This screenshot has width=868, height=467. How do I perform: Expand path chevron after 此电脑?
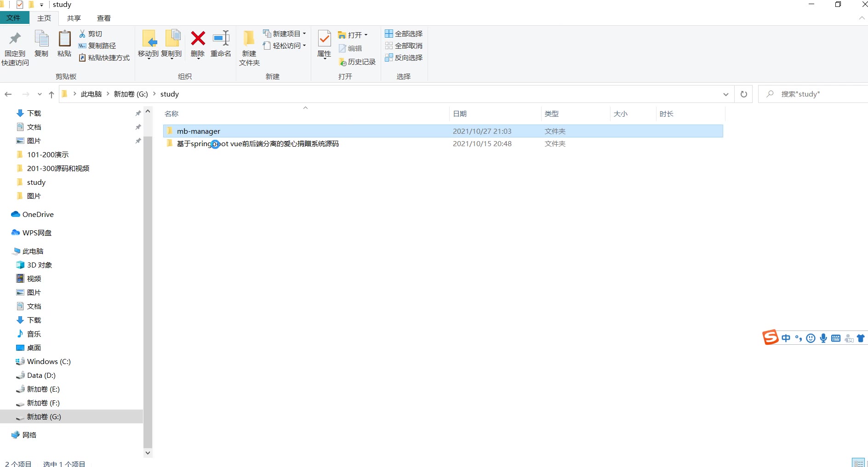point(108,94)
